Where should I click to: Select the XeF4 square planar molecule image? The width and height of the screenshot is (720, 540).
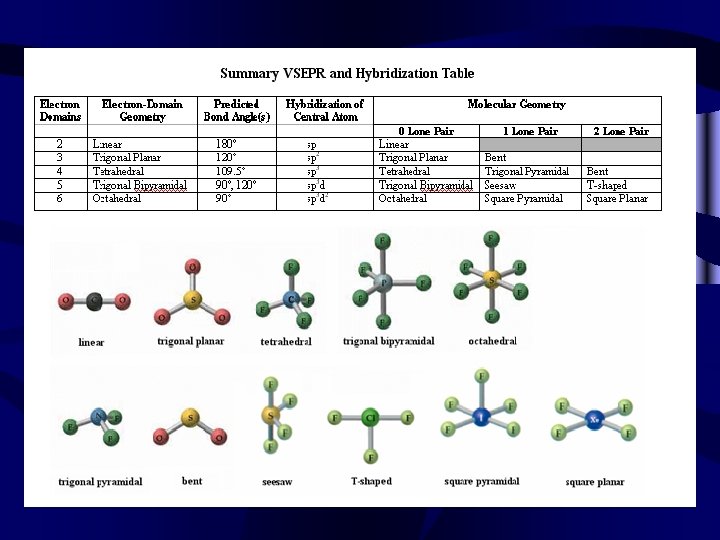click(x=594, y=420)
